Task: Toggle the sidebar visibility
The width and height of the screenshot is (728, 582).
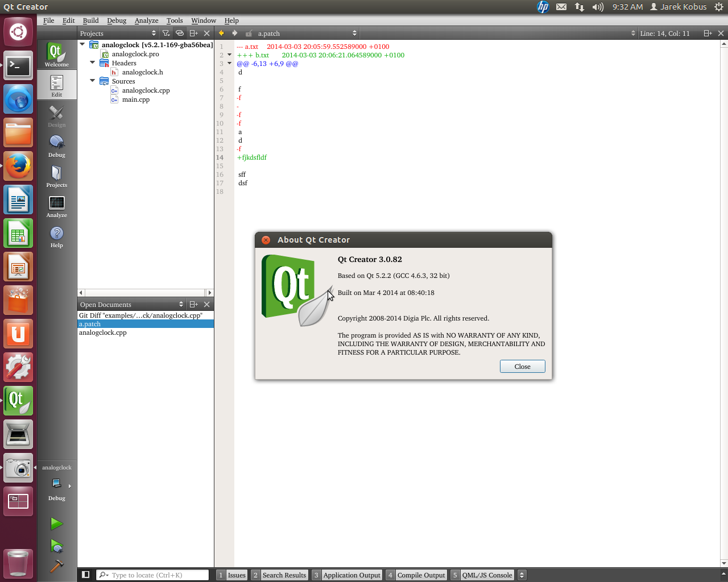Action: coord(85,575)
